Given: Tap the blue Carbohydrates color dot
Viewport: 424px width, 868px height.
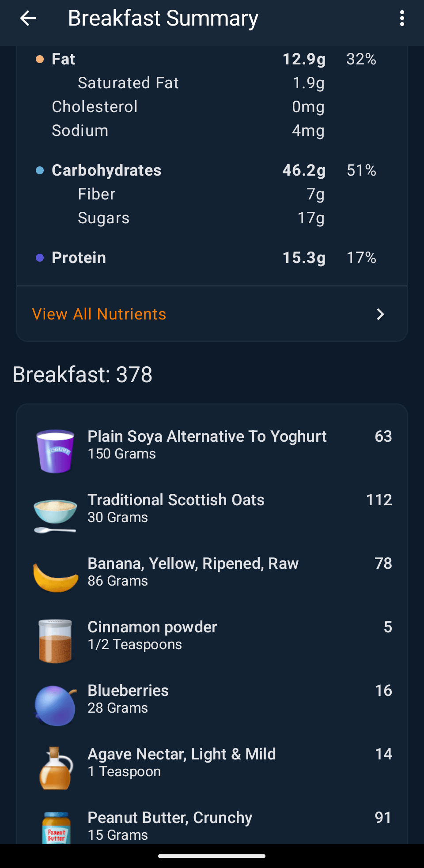Looking at the screenshot, I should pyautogui.click(x=40, y=170).
